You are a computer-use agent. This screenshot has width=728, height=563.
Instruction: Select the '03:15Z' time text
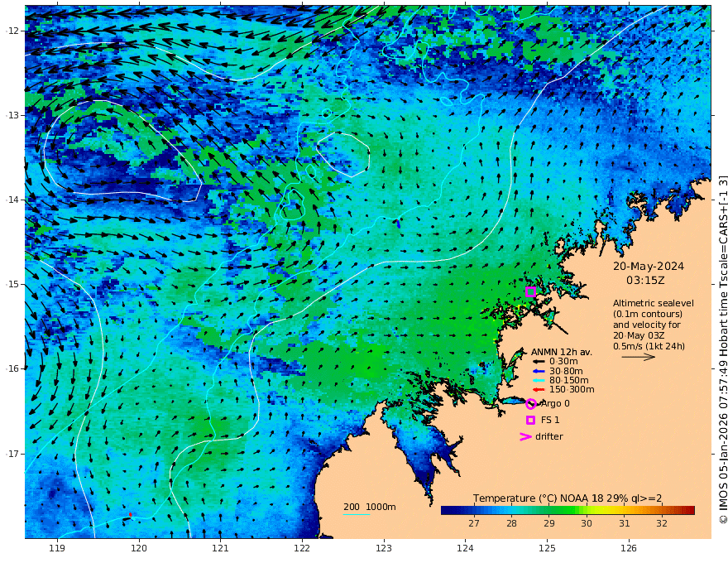[x=645, y=281]
